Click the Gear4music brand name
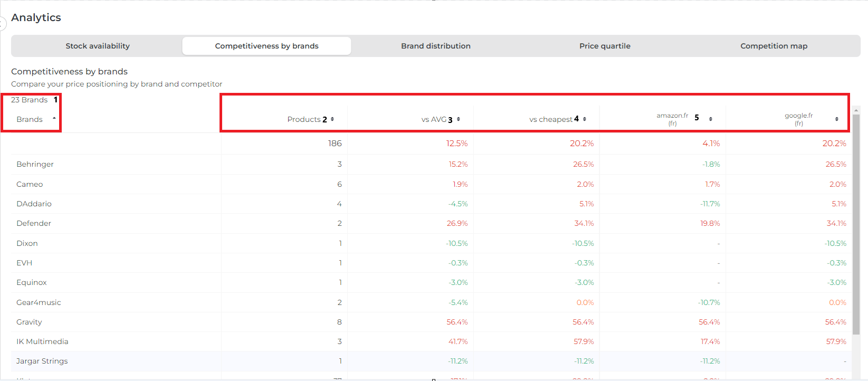This screenshot has width=868, height=381. (x=39, y=302)
